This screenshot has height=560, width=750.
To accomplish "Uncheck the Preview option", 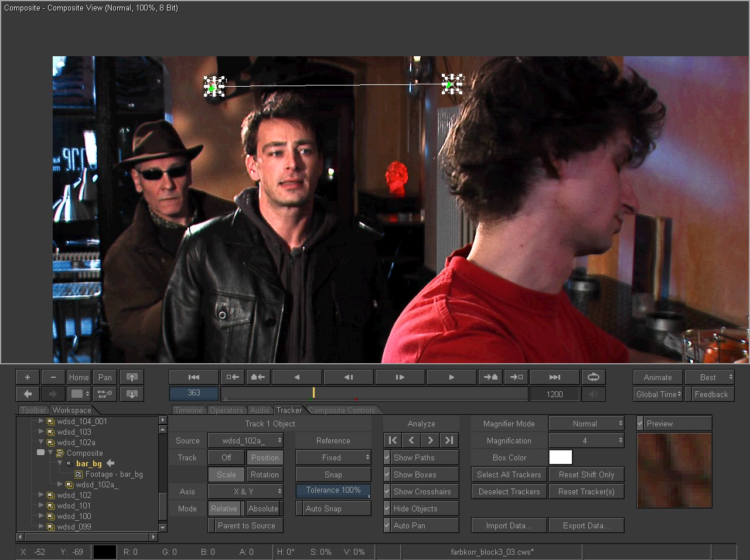I will pos(640,424).
